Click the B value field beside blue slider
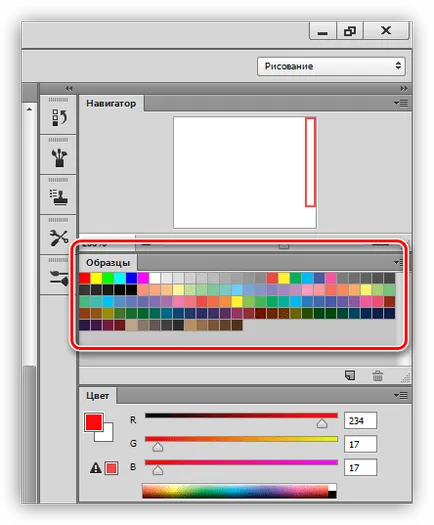The image size is (434, 525). point(360,467)
